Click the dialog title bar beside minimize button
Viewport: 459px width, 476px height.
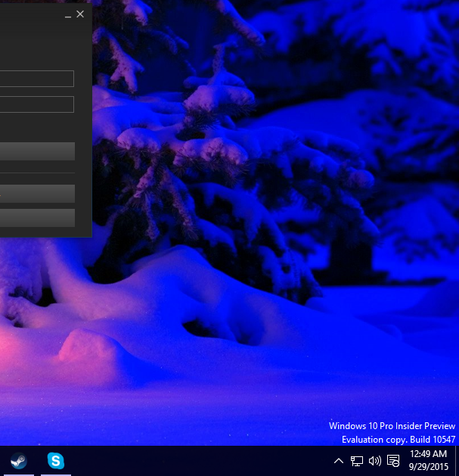[30, 14]
